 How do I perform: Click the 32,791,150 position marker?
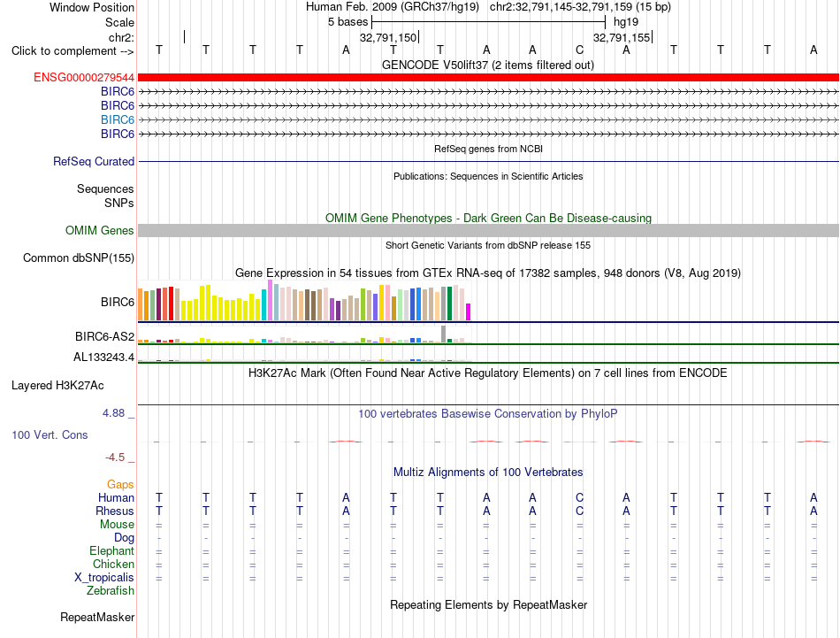tap(388, 37)
